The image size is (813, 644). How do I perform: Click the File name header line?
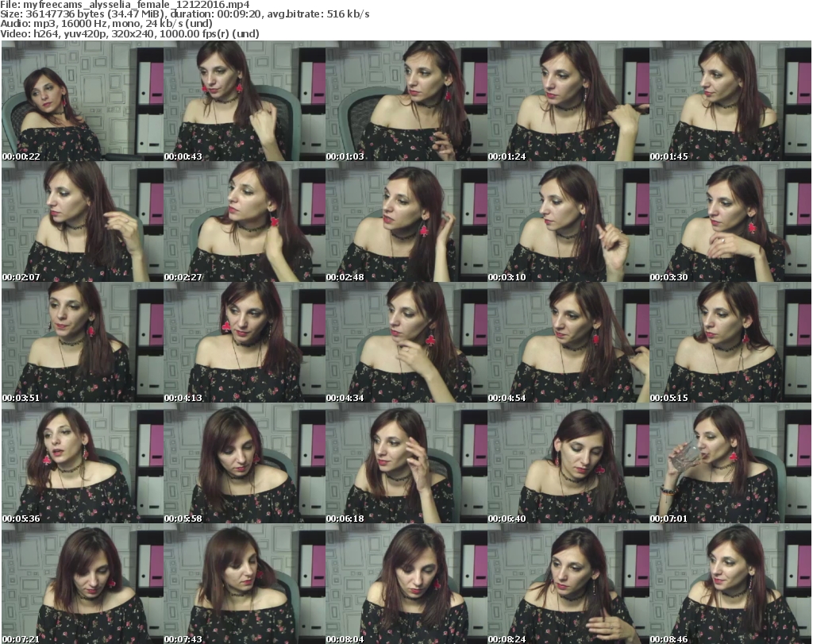[125, 5]
